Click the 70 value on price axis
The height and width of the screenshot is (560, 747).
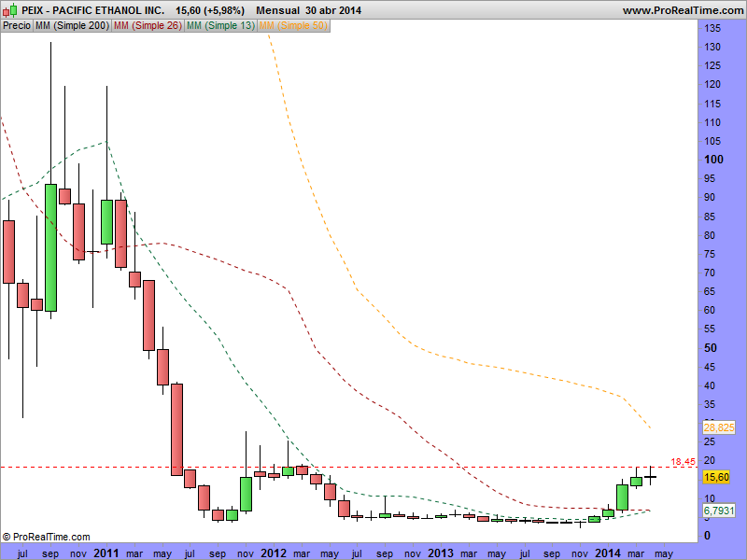pyautogui.click(x=710, y=273)
